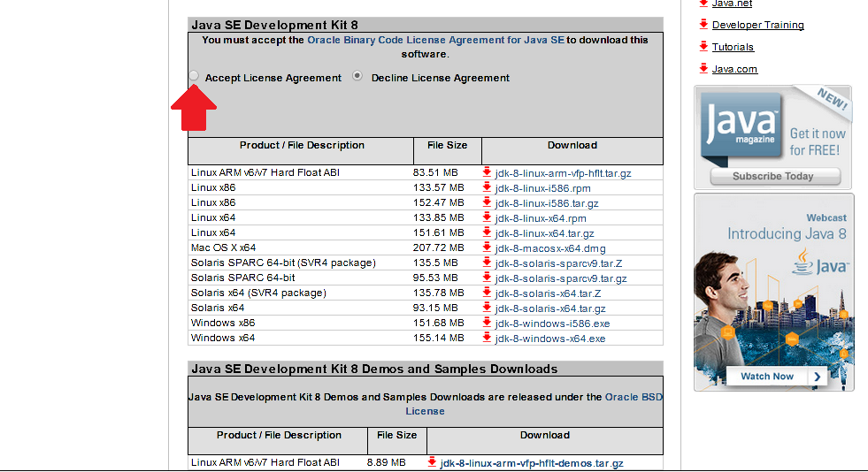Click download arrow icon beside jdk-8-linux-i586.tar.gz
Image resolution: width=868 pixels, height=472 pixels.
point(487,202)
